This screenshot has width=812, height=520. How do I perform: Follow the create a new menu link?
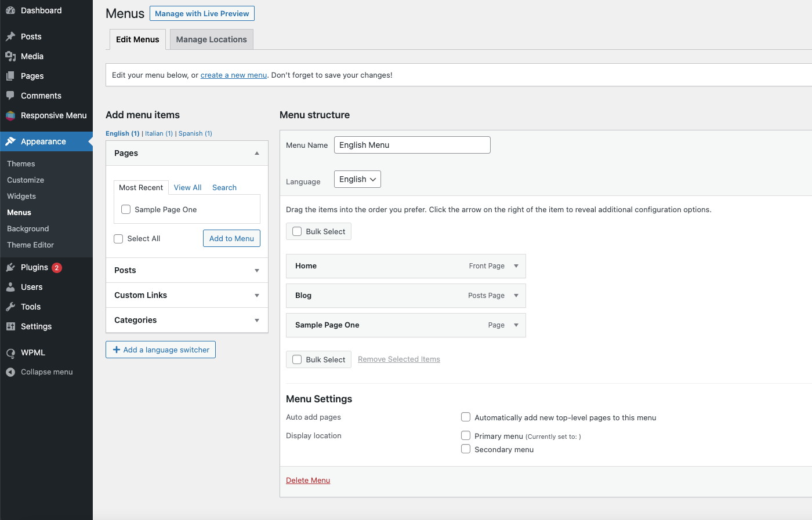[x=234, y=75]
